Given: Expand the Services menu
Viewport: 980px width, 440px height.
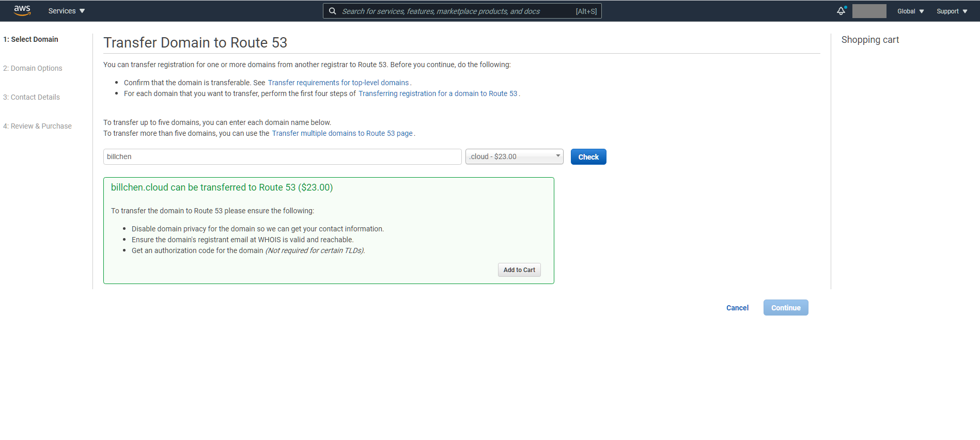Looking at the screenshot, I should coord(67,11).
